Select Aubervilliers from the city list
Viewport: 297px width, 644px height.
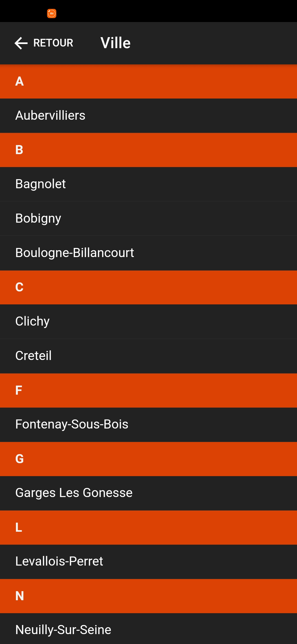148,116
